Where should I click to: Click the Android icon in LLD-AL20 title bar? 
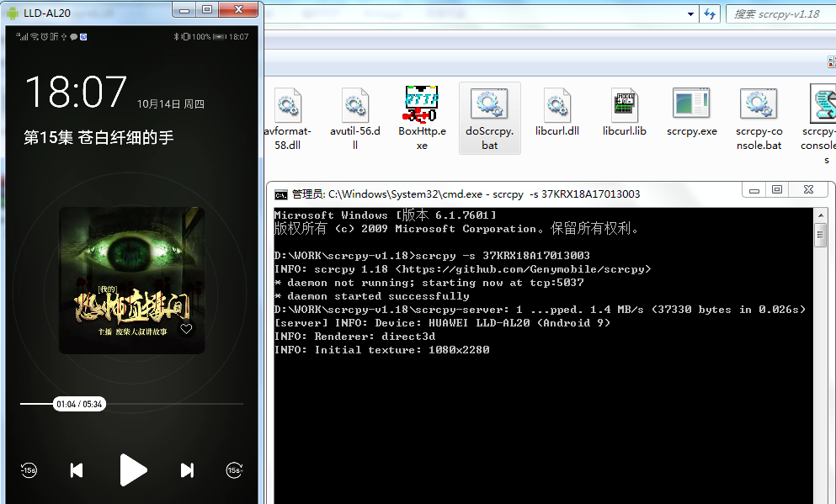point(13,13)
